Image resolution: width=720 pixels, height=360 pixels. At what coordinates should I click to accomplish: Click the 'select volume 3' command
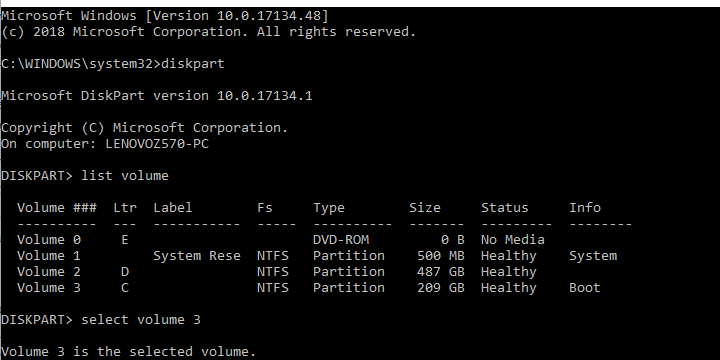(x=141, y=320)
